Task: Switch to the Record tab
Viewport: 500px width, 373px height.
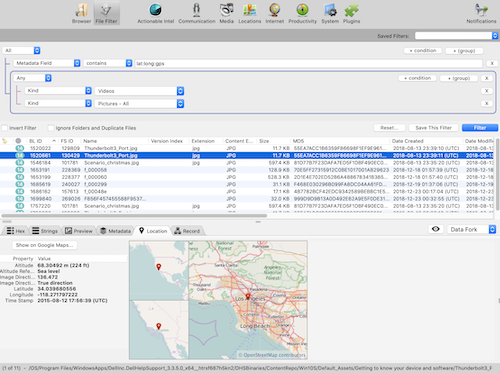Action: coord(187,231)
